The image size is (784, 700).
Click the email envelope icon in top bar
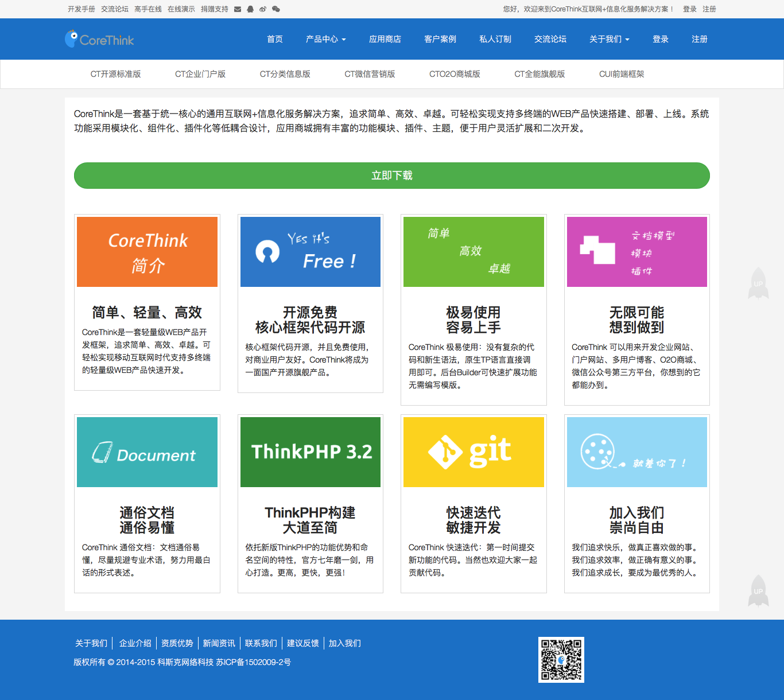click(x=238, y=9)
